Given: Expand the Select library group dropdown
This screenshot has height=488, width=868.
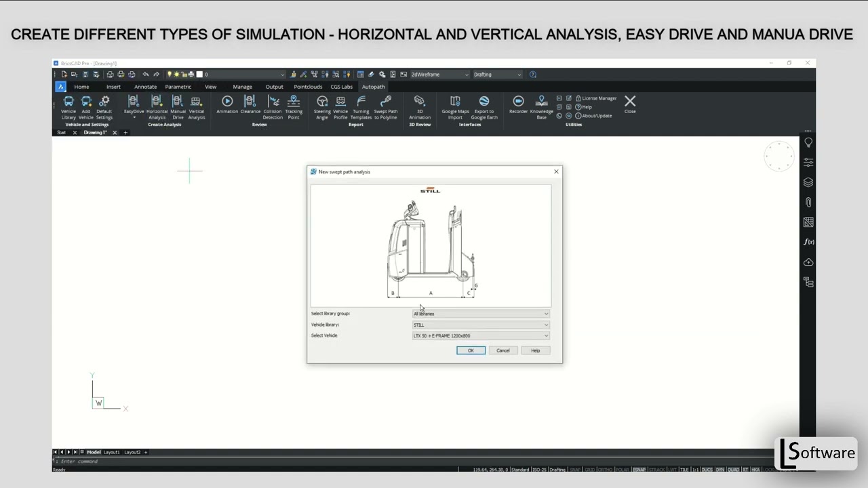Looking at the screenshot, I should (481, 314).
